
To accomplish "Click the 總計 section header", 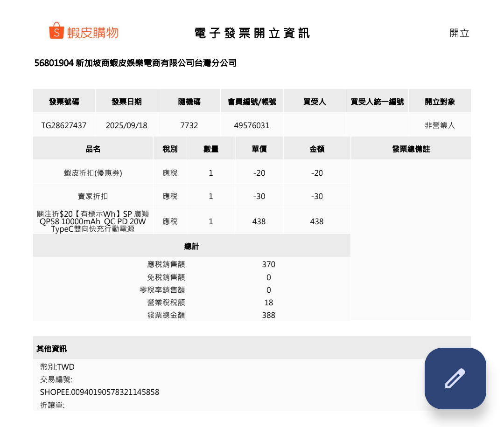I will 191,246.
